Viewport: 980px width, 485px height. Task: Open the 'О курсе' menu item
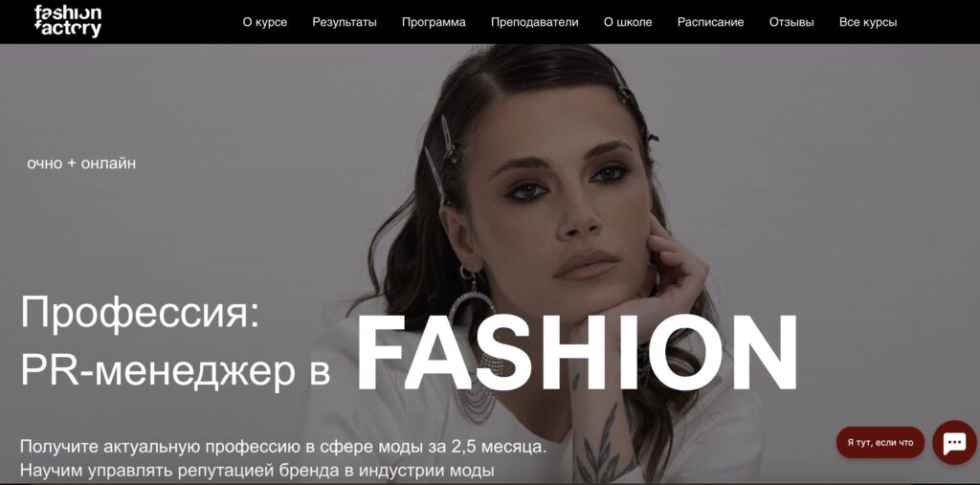pyautogui.click(x=265, y=23)
